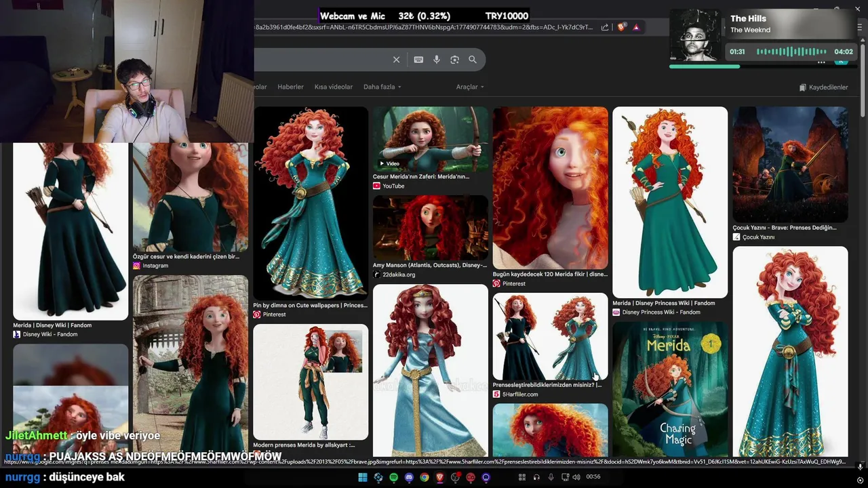Open Merida Disney Wiki Fandom dark dress image

click(x=71, y=231)
